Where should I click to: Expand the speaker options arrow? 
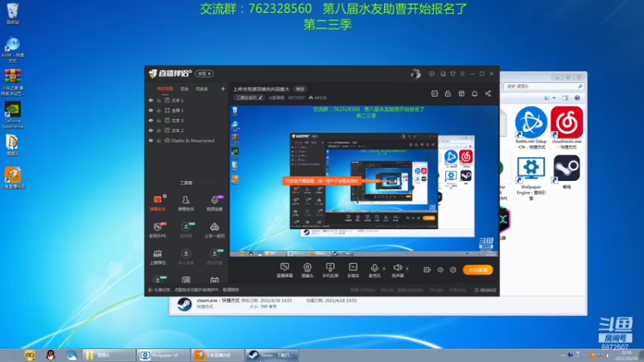coord(407,269)
